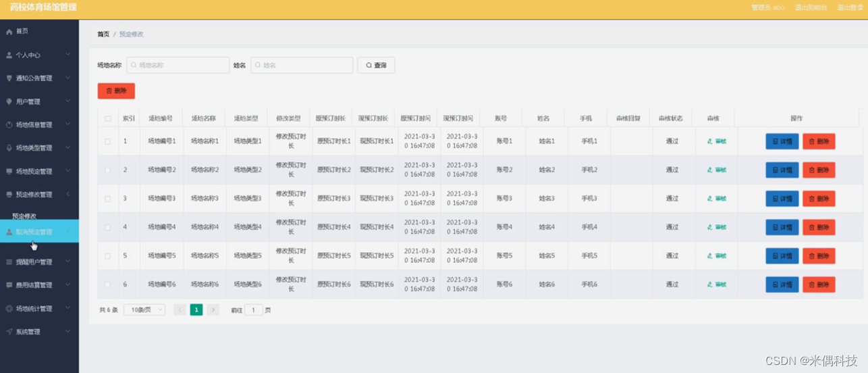
Task: Click the list icon beside 提醒用户管理
Action: point(9,262)
